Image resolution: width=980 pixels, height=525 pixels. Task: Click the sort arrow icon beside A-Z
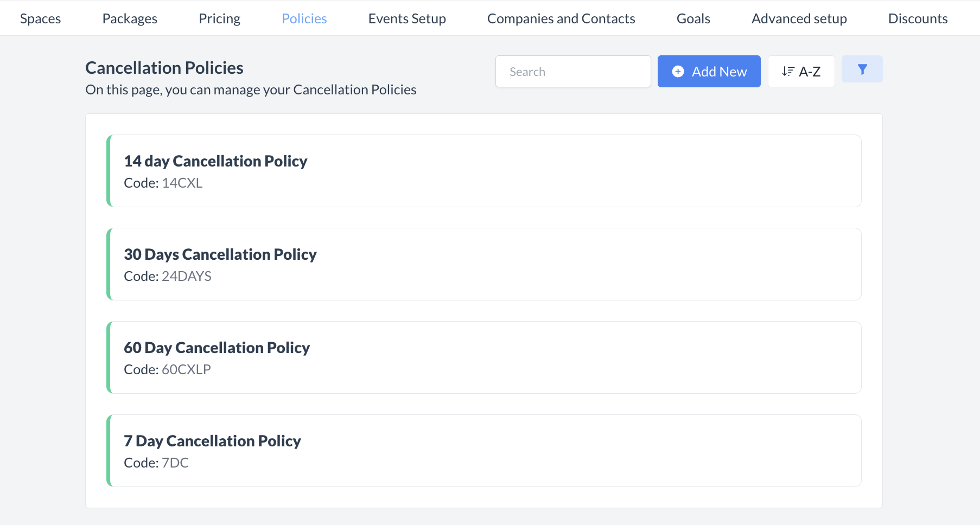coord(788,72)
